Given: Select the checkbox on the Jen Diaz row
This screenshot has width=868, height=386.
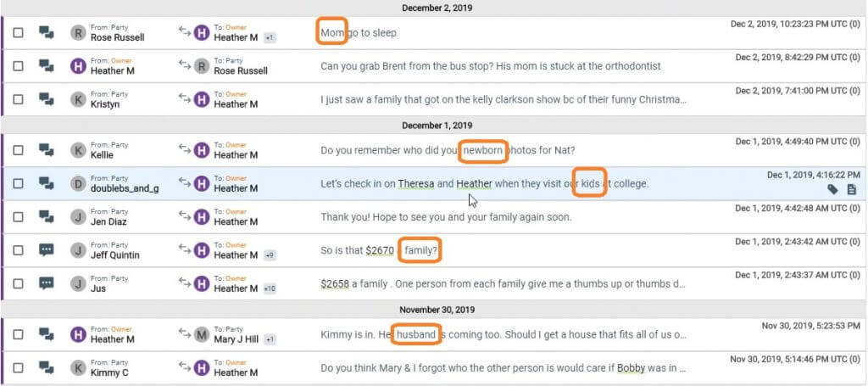Looking at the screenshot, I should click(18, 216).
